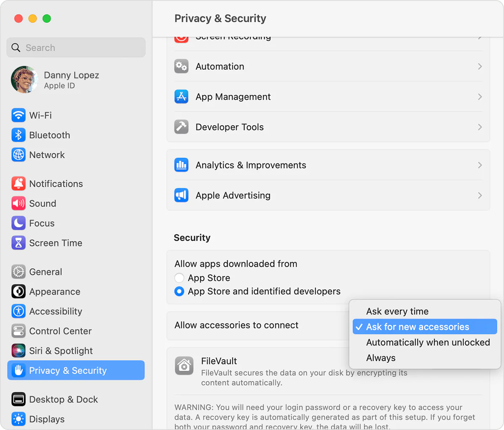Screen dimensions: 504x430
Task: Click the Siri & Spotlight icon
Action: 18,351
